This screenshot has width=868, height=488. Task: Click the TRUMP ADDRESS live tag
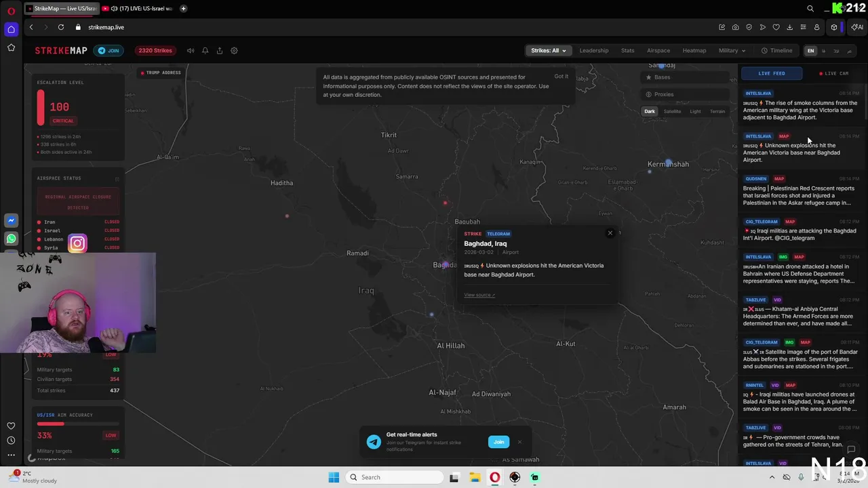(x=161, y=73)
